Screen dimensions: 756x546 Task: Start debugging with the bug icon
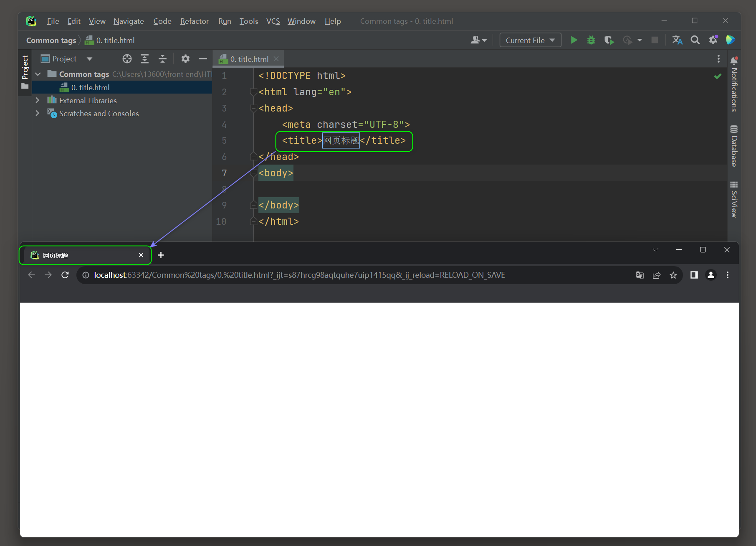pos(591,40)
